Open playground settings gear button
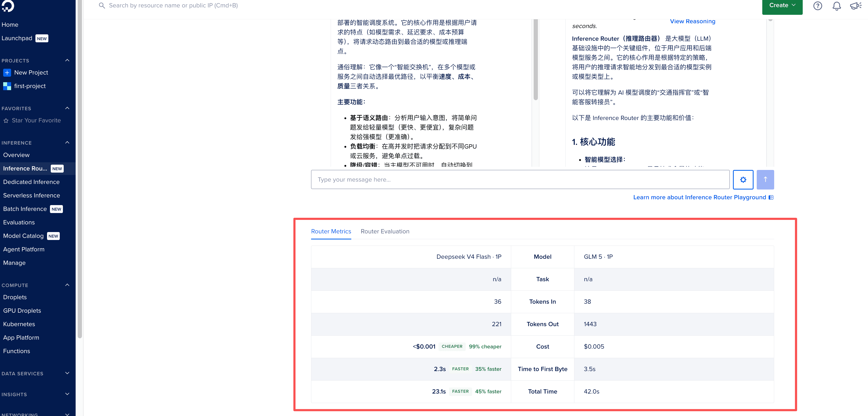The height and width of the screenshot is (416, 868). click(743, 179)
